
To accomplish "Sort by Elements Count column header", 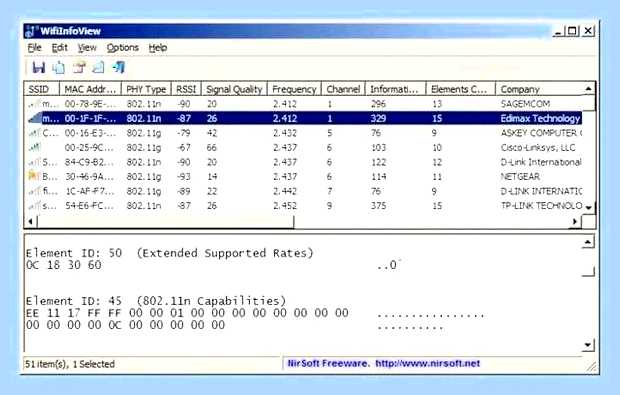I will coord(460,89).
